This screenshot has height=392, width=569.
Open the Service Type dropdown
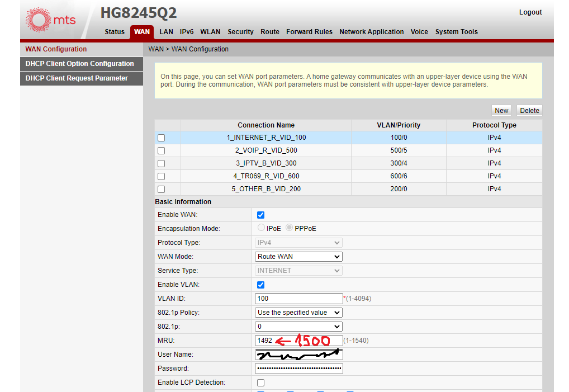(x=298, y=271)
